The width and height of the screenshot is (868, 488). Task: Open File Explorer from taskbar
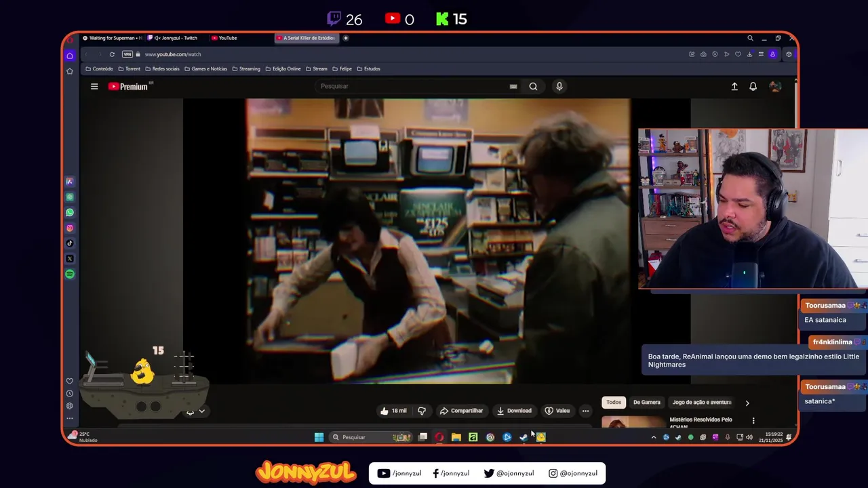tap(456, 437)
